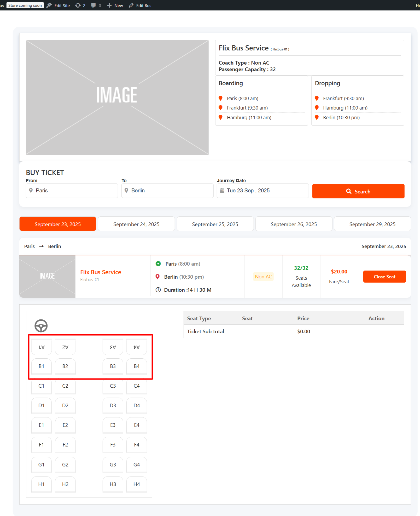Select seat A1
420x516 pixels.
point(42,347)
